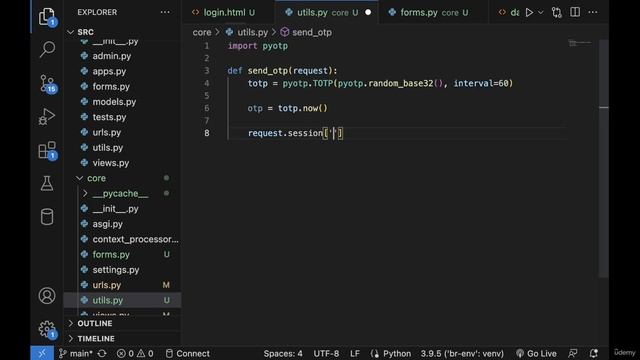Open the feedback icon in status bar
The image size is (640, 360).
point(573,353)
